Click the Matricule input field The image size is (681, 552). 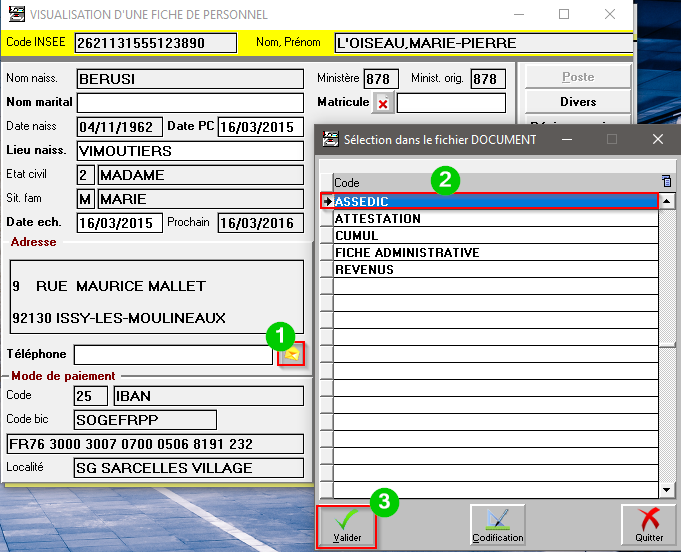[x=451, y=103]
